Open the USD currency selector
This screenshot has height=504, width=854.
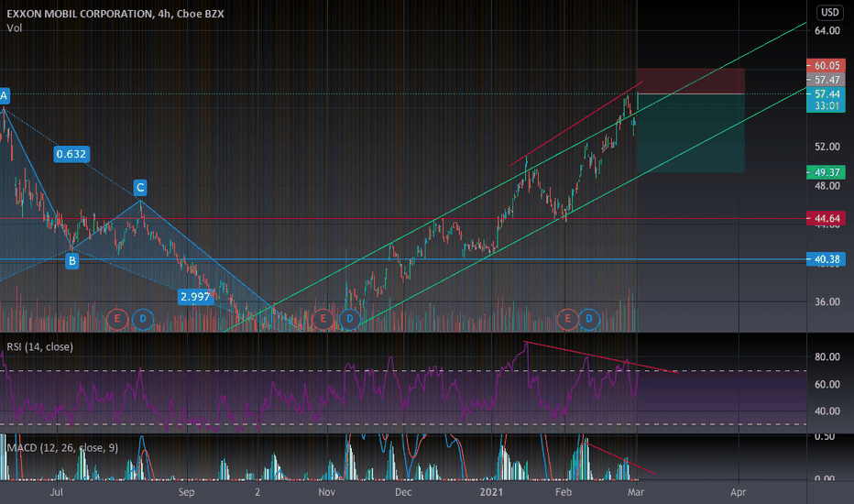(x=829, y=12)
